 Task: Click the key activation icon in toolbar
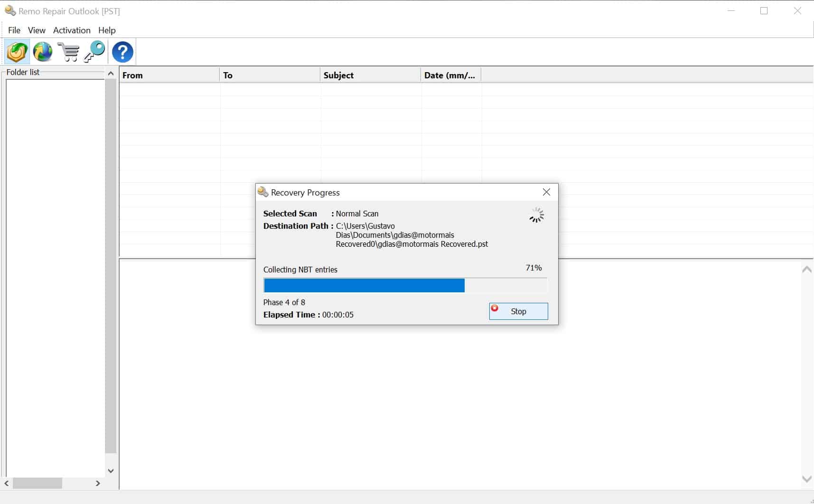pos(94,52)
